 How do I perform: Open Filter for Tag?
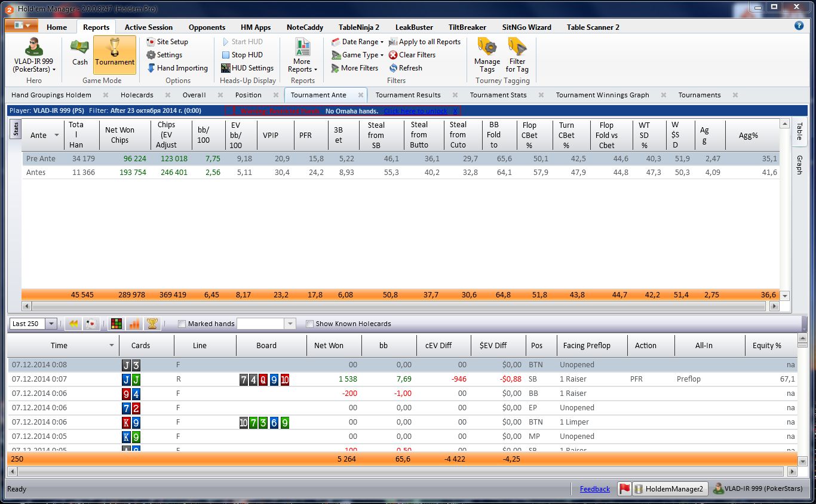517,56
